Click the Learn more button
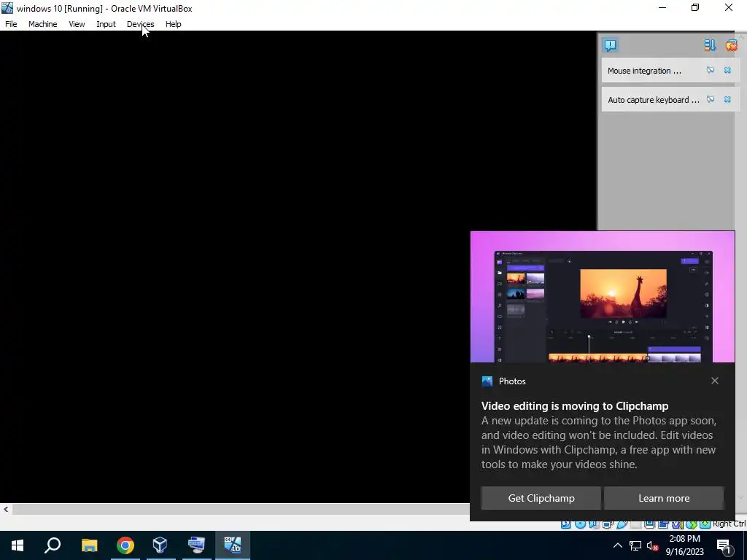Viewport: 747px width, 560px height. click(x=664, y=498)
